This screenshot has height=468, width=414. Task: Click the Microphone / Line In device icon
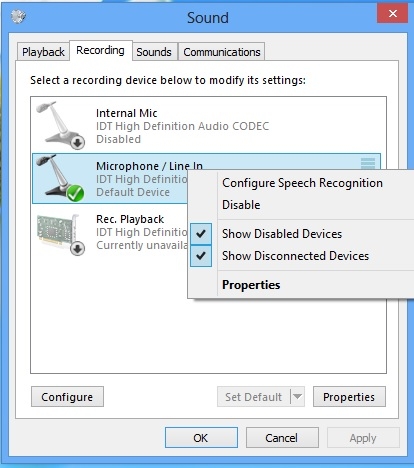(61, 178)
